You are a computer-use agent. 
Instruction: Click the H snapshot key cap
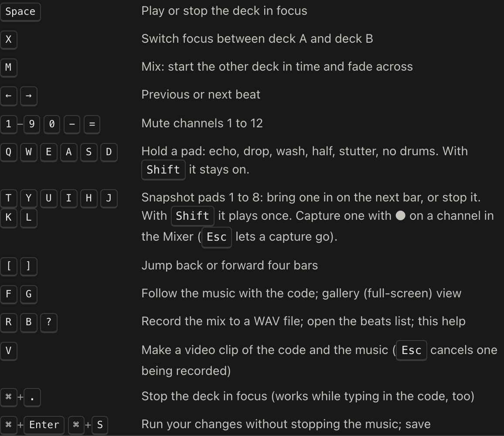click(89, 199)
